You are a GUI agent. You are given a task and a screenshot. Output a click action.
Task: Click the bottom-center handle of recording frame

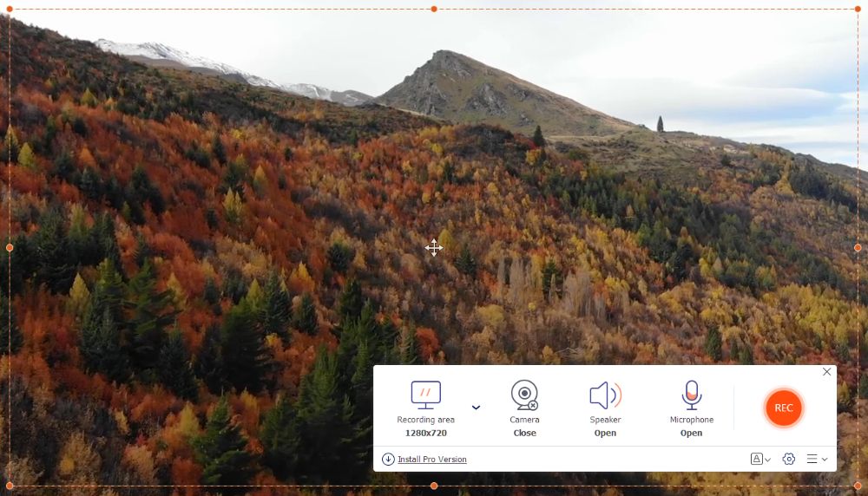coord(434,486)
